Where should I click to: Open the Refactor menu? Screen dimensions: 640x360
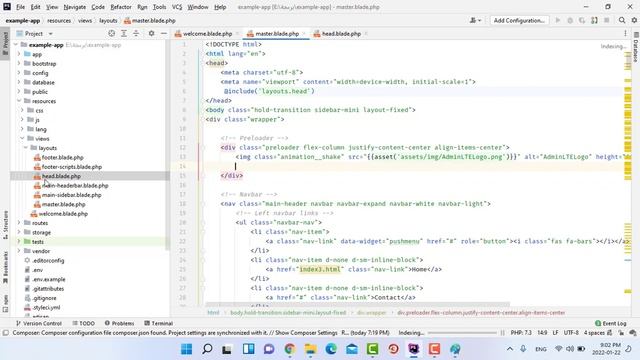(121, 7)
